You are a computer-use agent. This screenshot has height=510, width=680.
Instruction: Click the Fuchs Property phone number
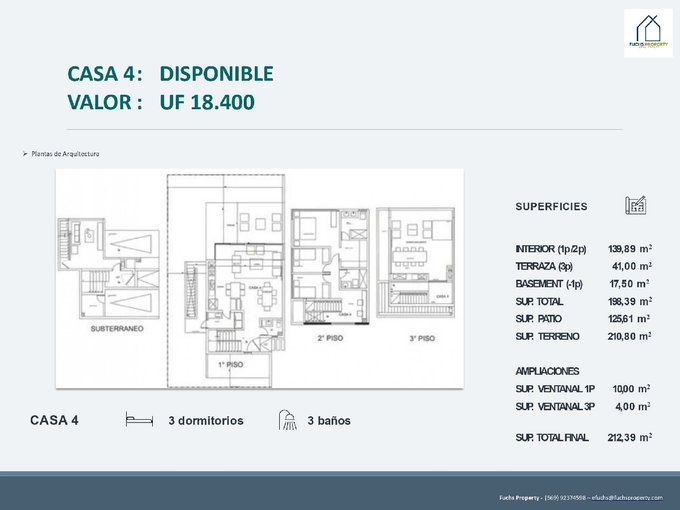565,497
